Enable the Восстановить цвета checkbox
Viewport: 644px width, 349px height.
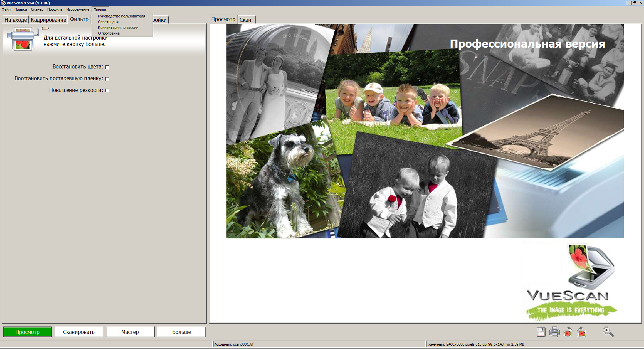click(107, 67)
